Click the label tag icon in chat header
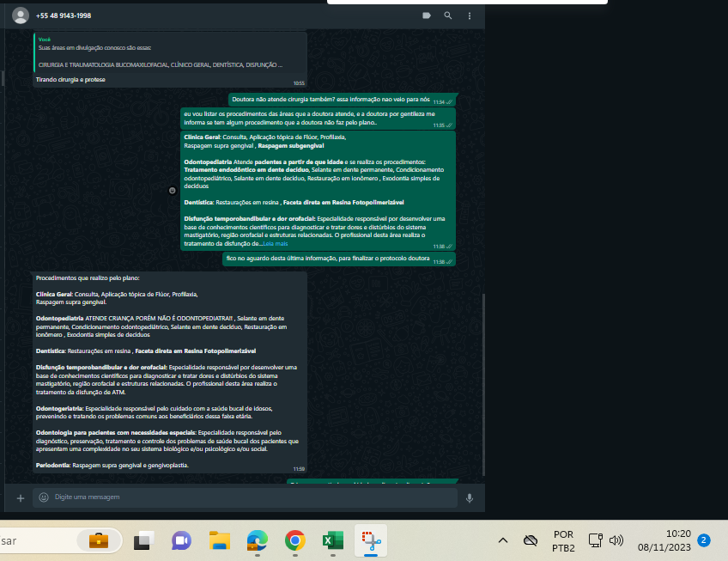This screenshot has width=728, height=561. click(426, 15)
